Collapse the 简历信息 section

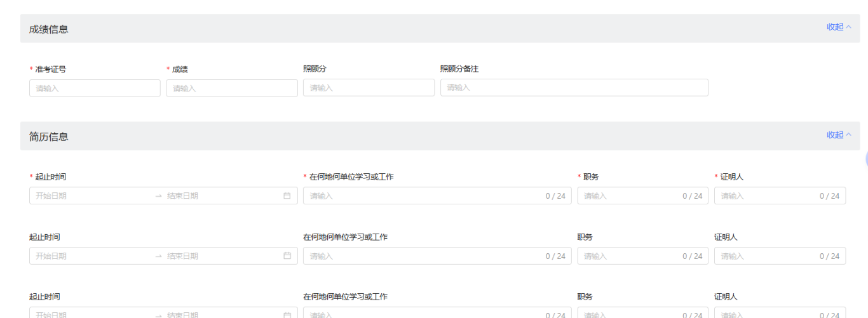pos(838,135)
